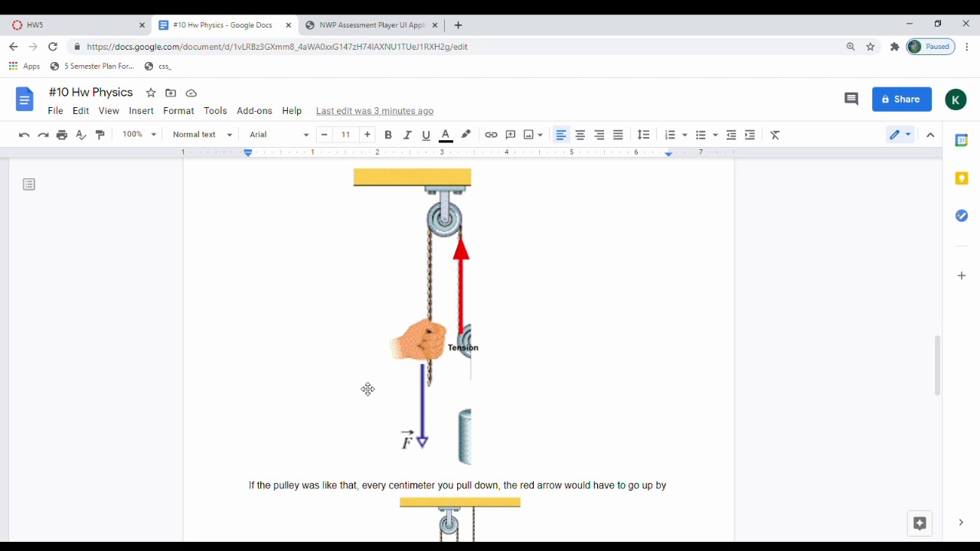Open a new browser tab
The height and width of the screenshot is (551, 980).
(x=458, y=25)
